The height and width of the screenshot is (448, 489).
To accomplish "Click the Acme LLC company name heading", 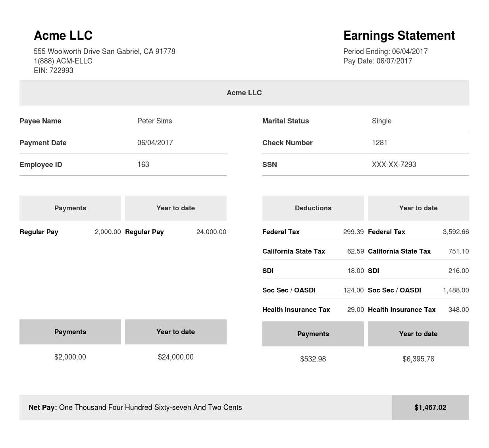I will coord(63,35).
